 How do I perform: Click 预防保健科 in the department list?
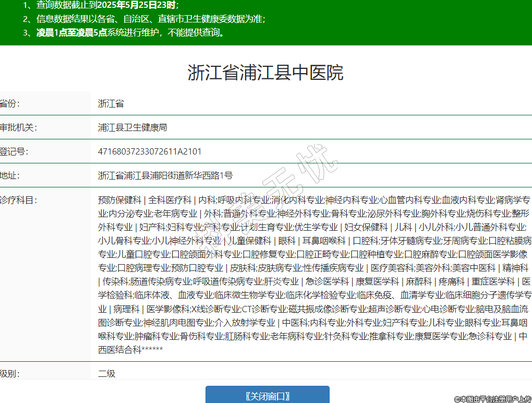pyautogui.click(x=119, y=200)
